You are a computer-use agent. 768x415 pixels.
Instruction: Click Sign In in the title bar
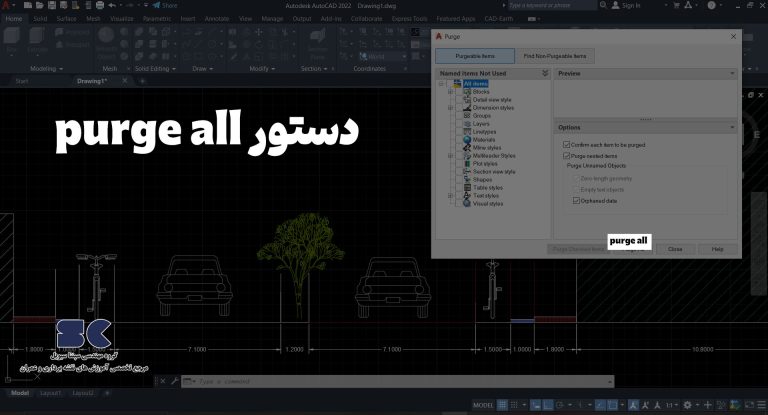(x=626, y=5)
